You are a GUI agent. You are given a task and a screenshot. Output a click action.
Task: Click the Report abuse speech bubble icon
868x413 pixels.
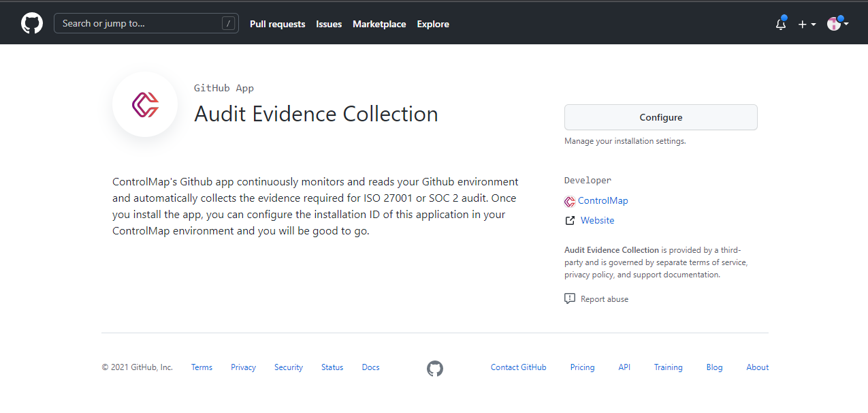[x=570, y=298]
